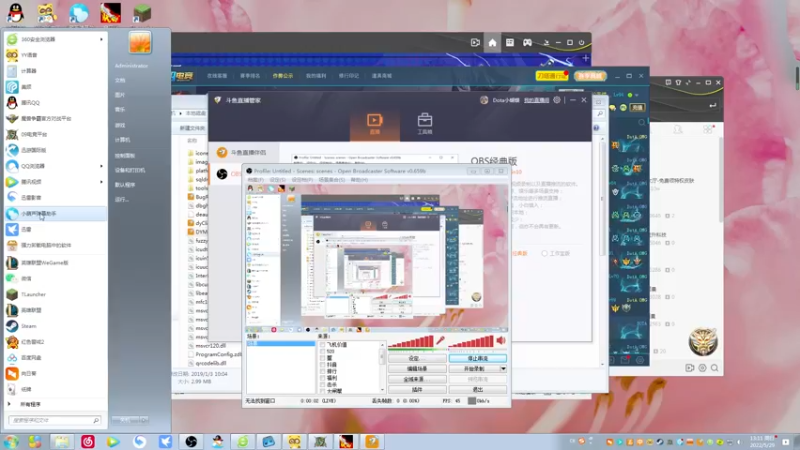This screenshot has height=450, width=800.
Task: Click the video camera icon in the top dark window
Action: pyautogui.click(x=475, y=42)
